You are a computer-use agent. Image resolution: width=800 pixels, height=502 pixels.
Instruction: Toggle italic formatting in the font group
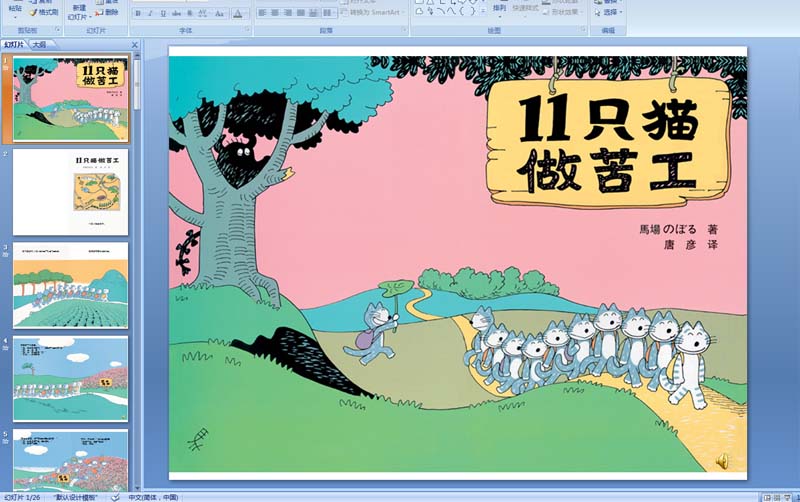(151, 14)
